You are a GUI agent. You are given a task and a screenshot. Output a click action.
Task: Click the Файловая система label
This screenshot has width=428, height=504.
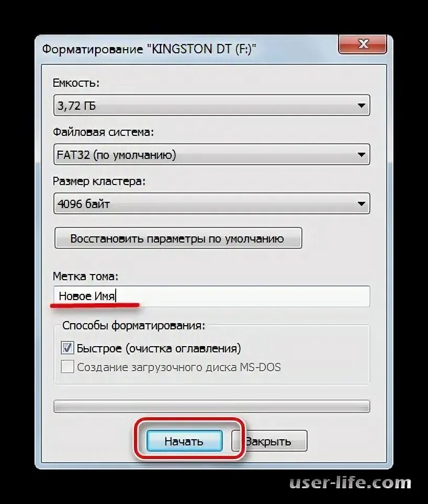coord(103,132)
